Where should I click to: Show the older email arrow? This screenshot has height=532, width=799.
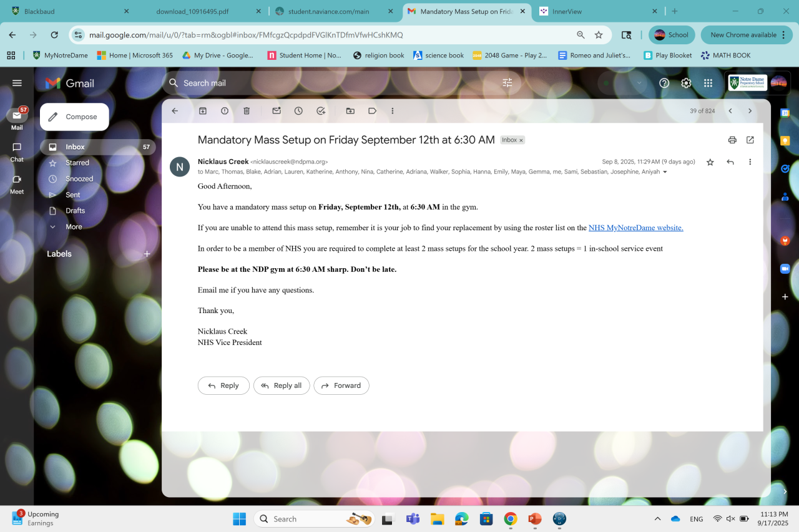750,110
